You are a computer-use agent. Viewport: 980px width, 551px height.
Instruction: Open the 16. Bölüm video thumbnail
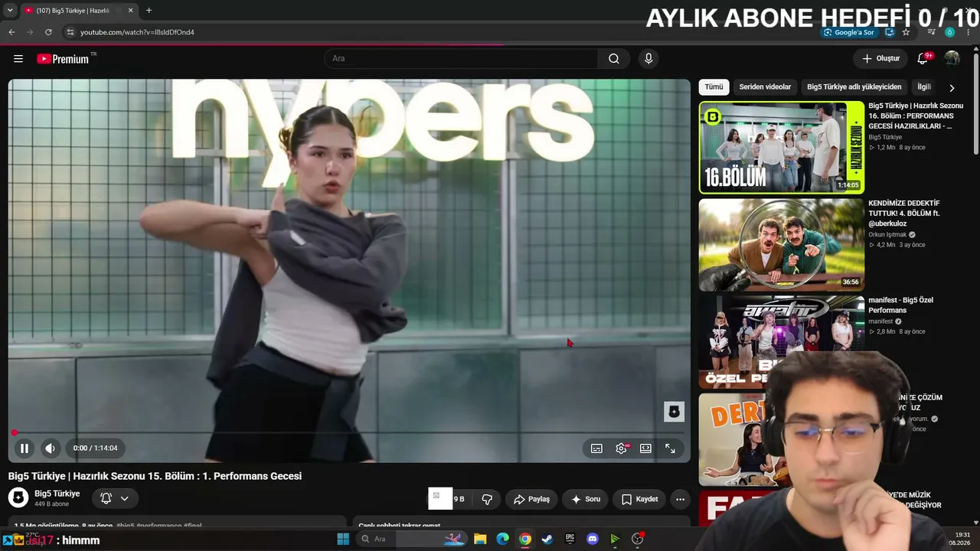pyautogui.click(x=782, y=147)
